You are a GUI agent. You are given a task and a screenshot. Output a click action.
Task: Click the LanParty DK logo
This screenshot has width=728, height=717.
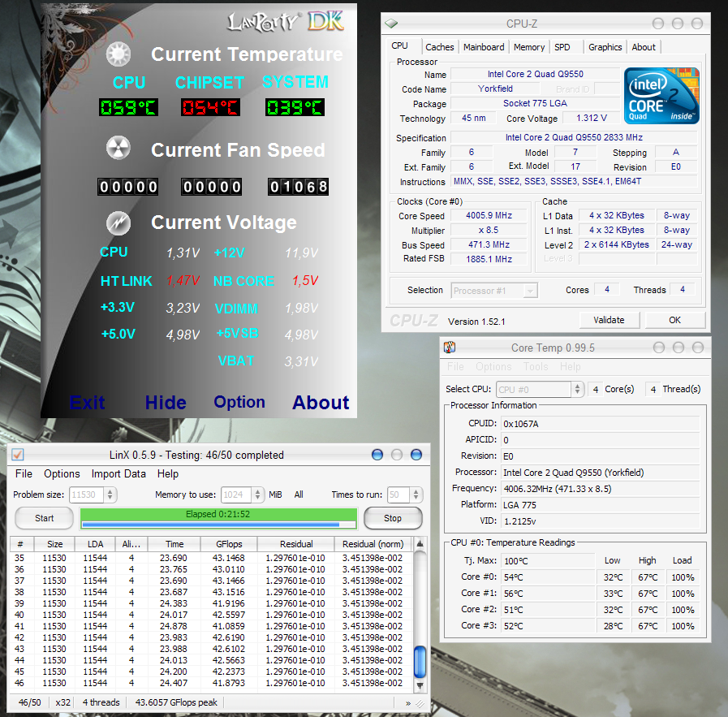tap(286, 21)
